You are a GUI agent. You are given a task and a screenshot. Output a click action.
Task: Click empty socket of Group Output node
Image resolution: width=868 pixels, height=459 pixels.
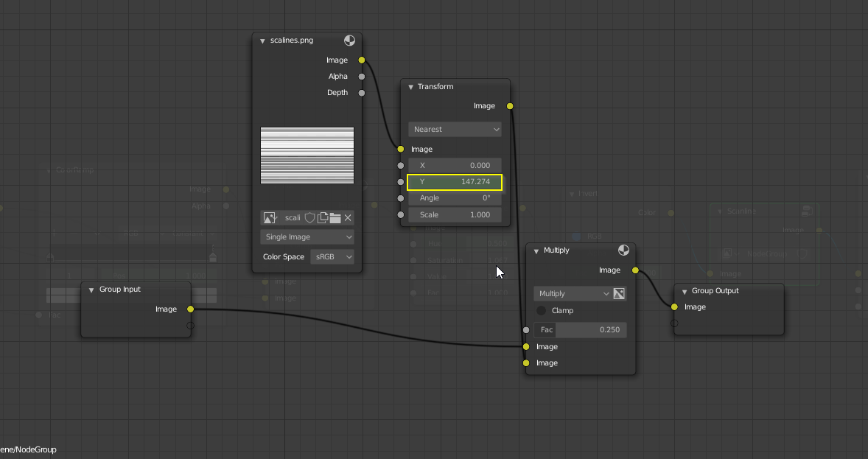[674, 323]
